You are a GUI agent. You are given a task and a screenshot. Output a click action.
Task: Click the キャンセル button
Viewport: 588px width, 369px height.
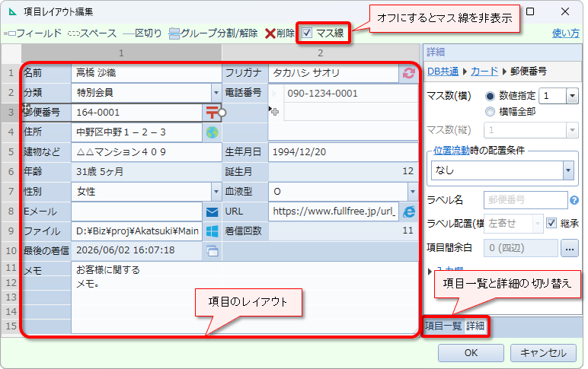pyautogui.click(x=543, y=353)
